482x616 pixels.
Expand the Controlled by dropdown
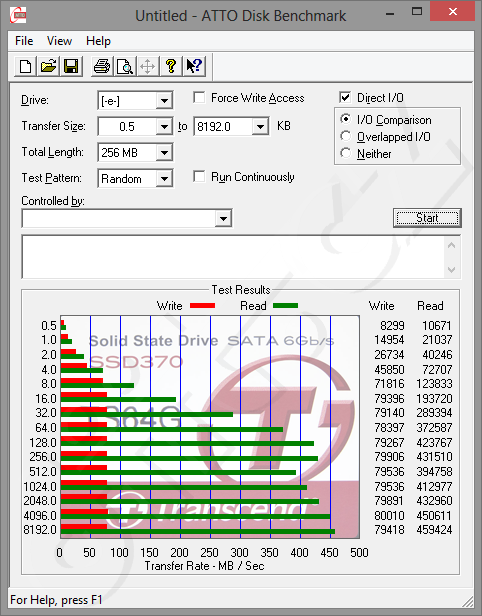tap(223, 218)
